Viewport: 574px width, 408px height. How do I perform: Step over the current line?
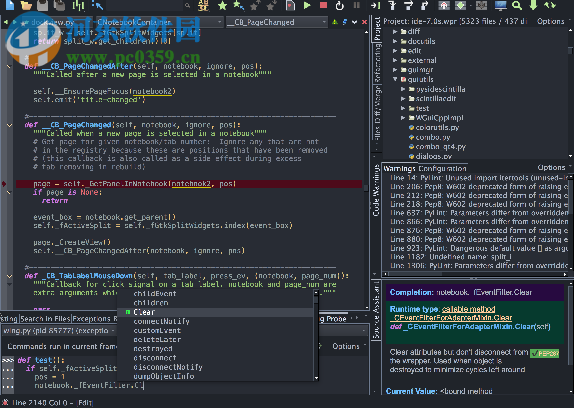point(408,5)
